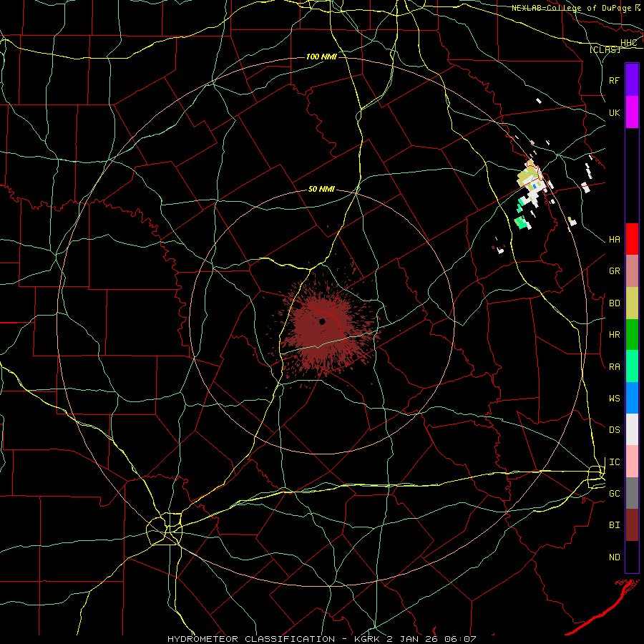Click the GC gray legend swatch
Screen dimensions: 644x644
click(632, 493)
